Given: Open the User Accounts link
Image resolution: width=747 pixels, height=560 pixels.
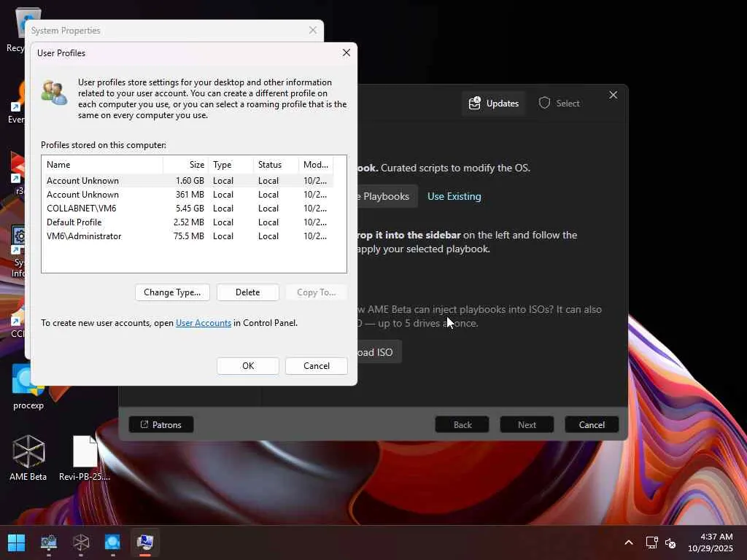Looking at the screenshot, I should tap(204, 323).
